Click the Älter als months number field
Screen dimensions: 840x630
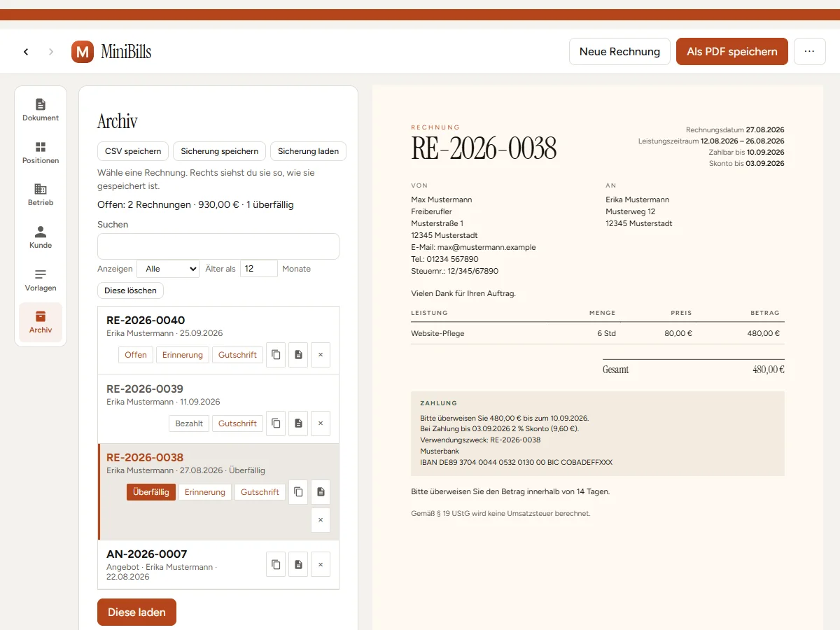coord(259,269)
